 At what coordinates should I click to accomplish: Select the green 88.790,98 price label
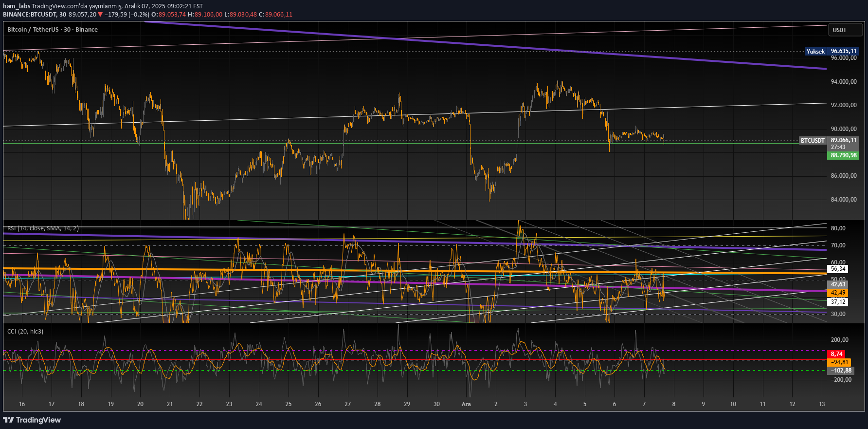point(843,155)
